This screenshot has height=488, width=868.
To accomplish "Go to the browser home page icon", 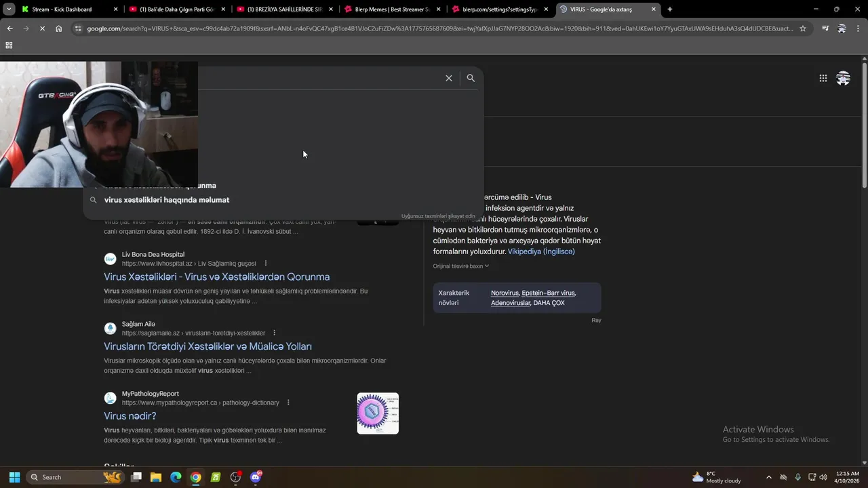I will coord(59,28).
